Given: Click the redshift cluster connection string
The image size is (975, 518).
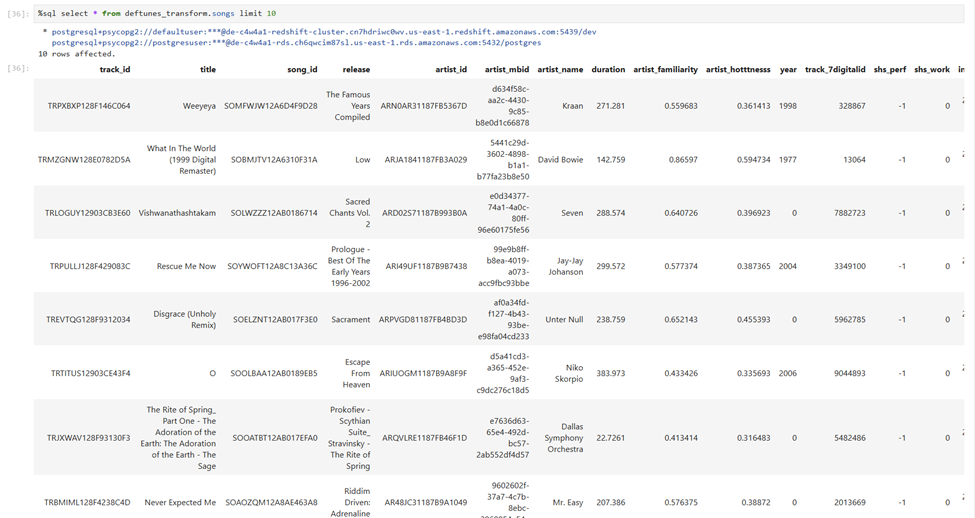Looking at the screenshot, I should (323, 32).
